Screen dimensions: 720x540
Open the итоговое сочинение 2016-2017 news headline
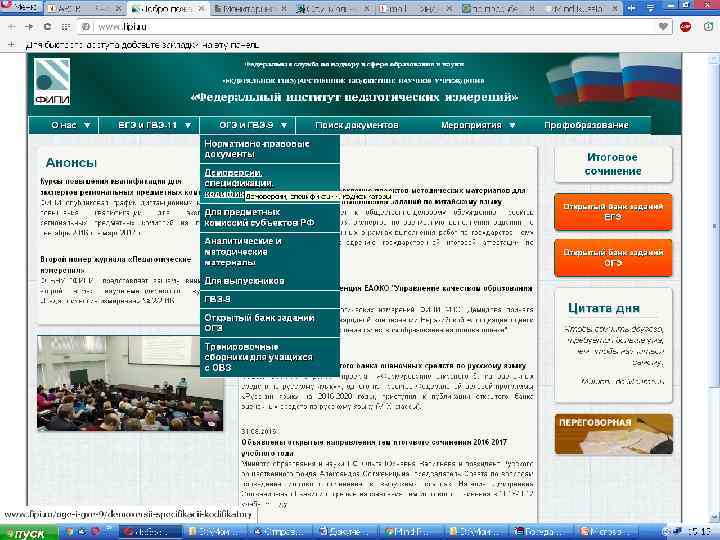click(374, 447)
